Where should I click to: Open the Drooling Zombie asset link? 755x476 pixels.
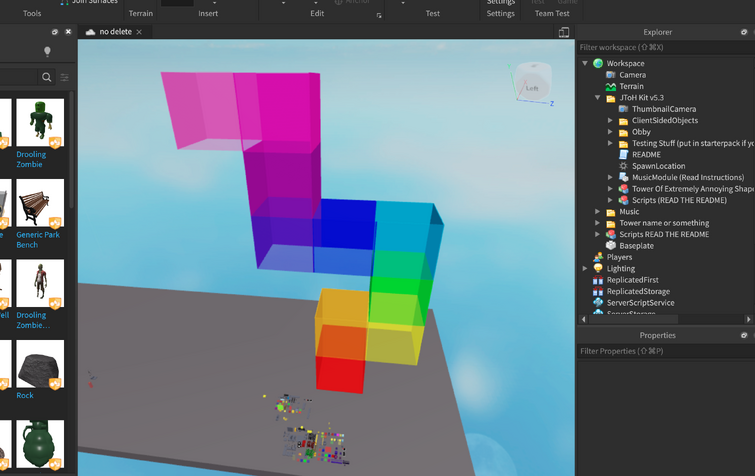[x=31, y=159]
